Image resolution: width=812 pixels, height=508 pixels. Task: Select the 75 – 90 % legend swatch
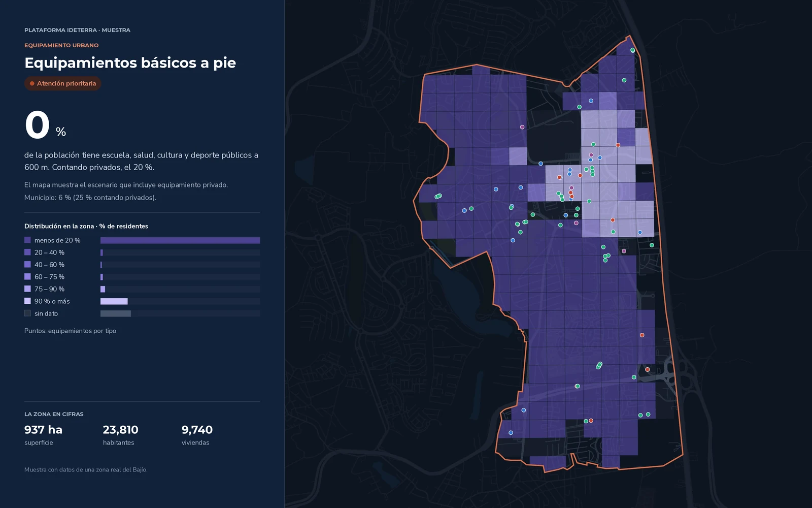27,289
